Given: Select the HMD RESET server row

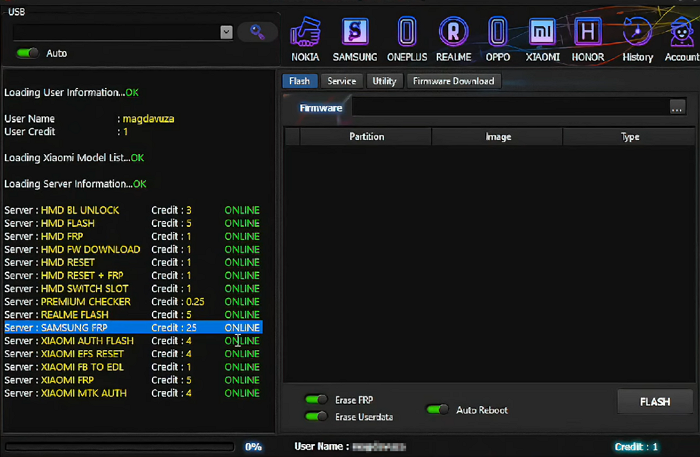Looking at the screenshot, I should pos(133,262).
